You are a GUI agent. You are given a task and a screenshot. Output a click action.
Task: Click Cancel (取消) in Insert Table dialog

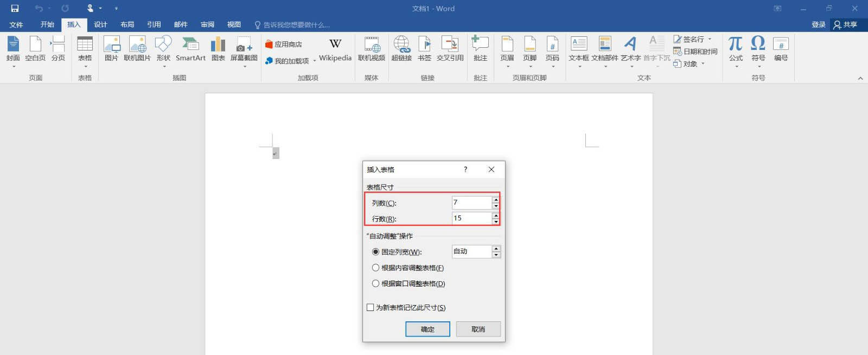click(478, 329)
